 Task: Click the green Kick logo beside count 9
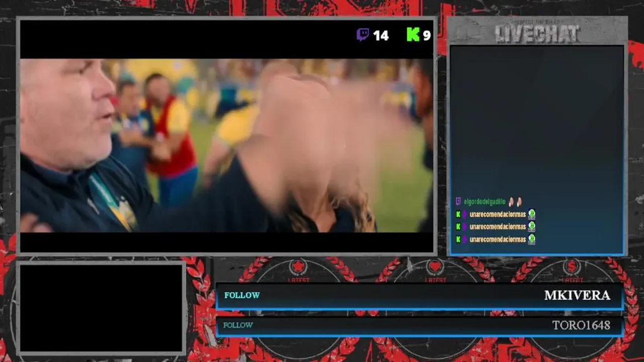tap(413, 35)
